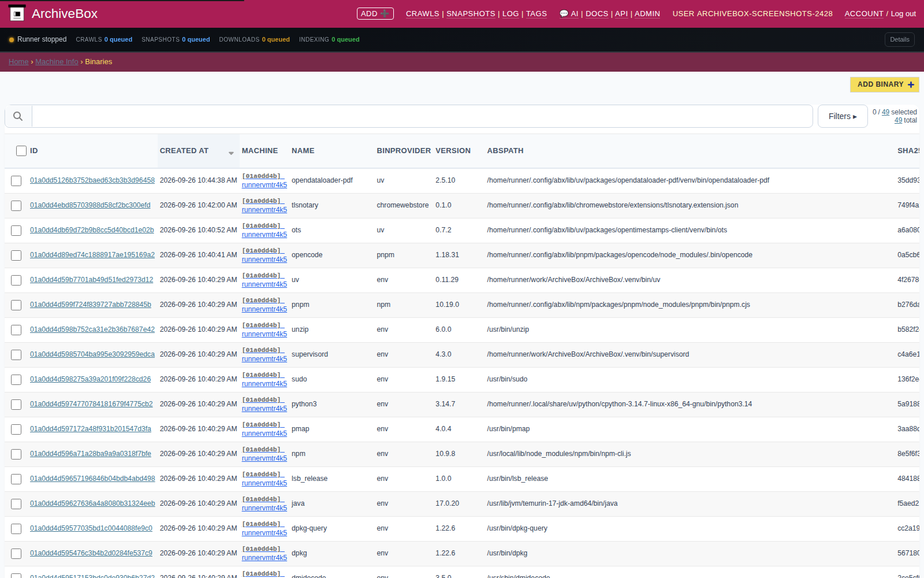Screen dimensions: 924x578
Task: Open the LOG menu item
Action: (x=511, y=14)
